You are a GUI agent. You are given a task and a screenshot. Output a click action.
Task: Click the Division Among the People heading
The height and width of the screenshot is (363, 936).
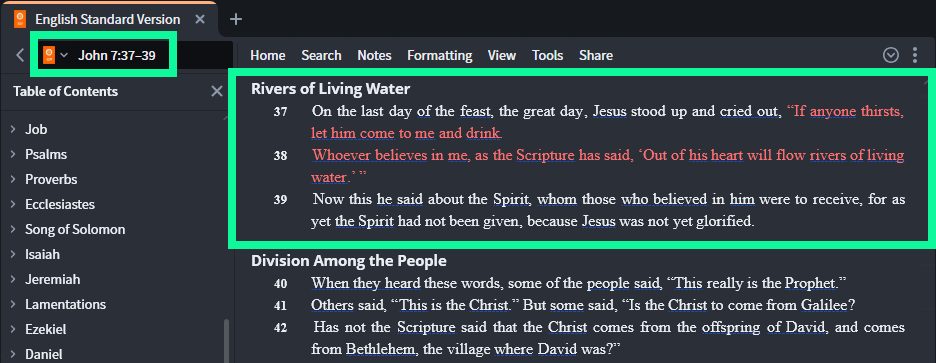coord(349,261)
